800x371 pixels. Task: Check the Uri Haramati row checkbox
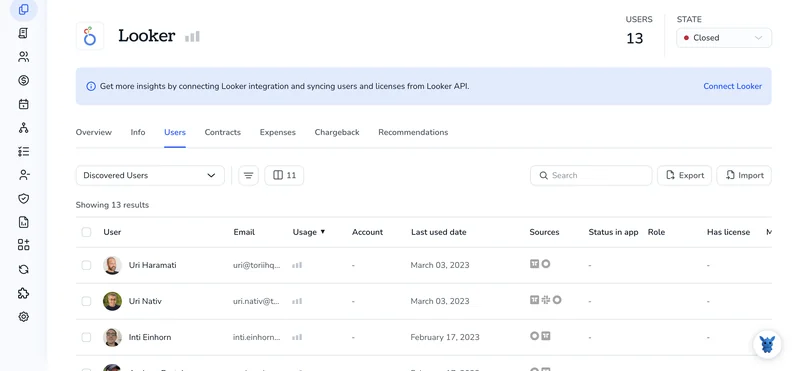click(x=86, y=265)
